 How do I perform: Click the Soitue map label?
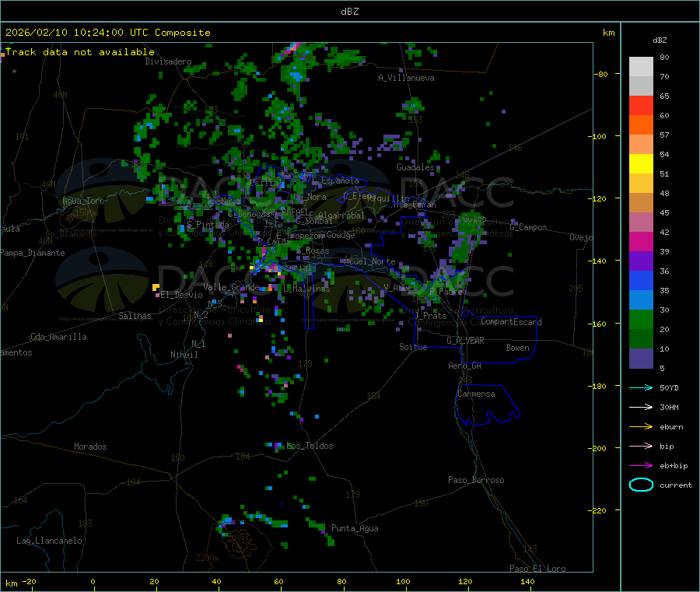pos(414,347)
